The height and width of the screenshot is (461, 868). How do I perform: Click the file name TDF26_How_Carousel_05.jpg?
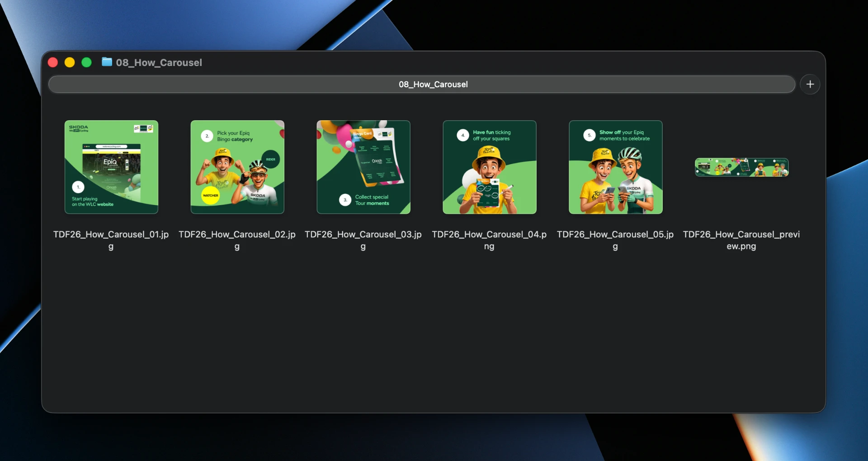coord(615,240)
